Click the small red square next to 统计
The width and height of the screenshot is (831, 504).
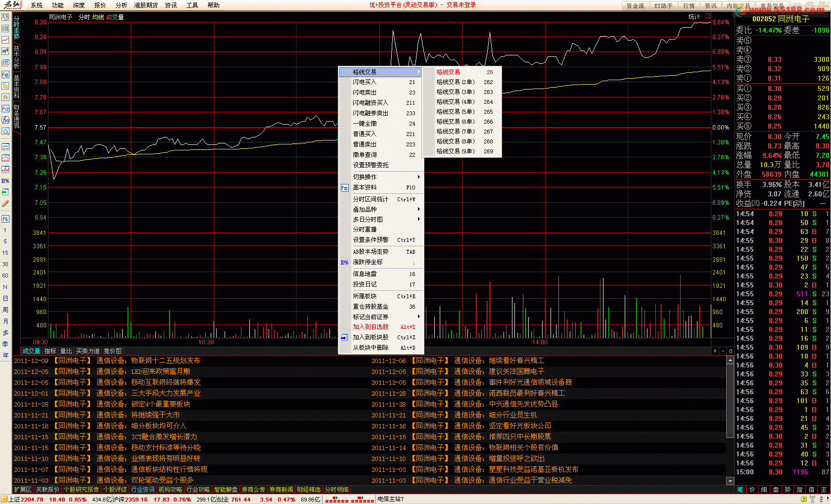[707, 16]
